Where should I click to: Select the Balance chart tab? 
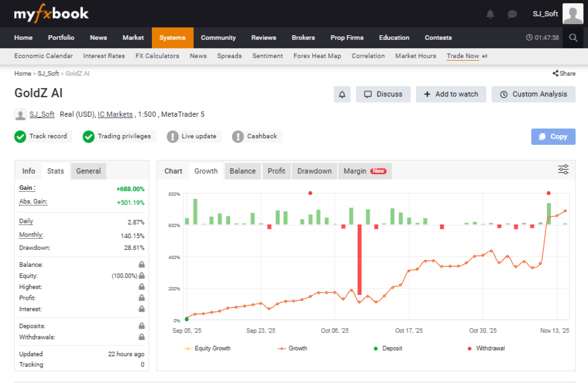click(243, 171)
